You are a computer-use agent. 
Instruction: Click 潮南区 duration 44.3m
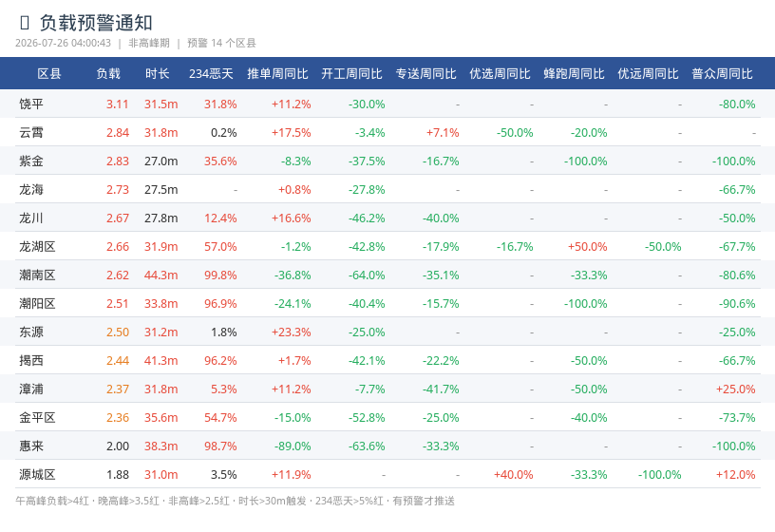161,275
